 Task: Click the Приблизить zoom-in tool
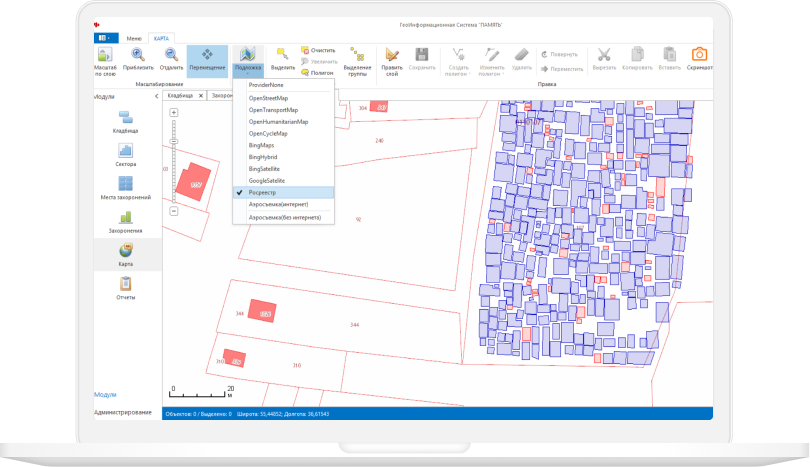click(138, 58)
